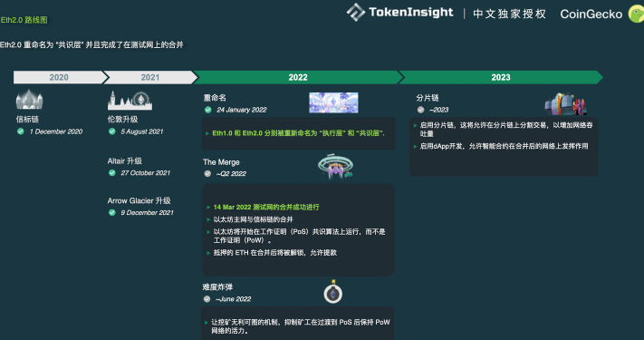
Task: Select the 2023 timeline segment
Action: [501, 77]
